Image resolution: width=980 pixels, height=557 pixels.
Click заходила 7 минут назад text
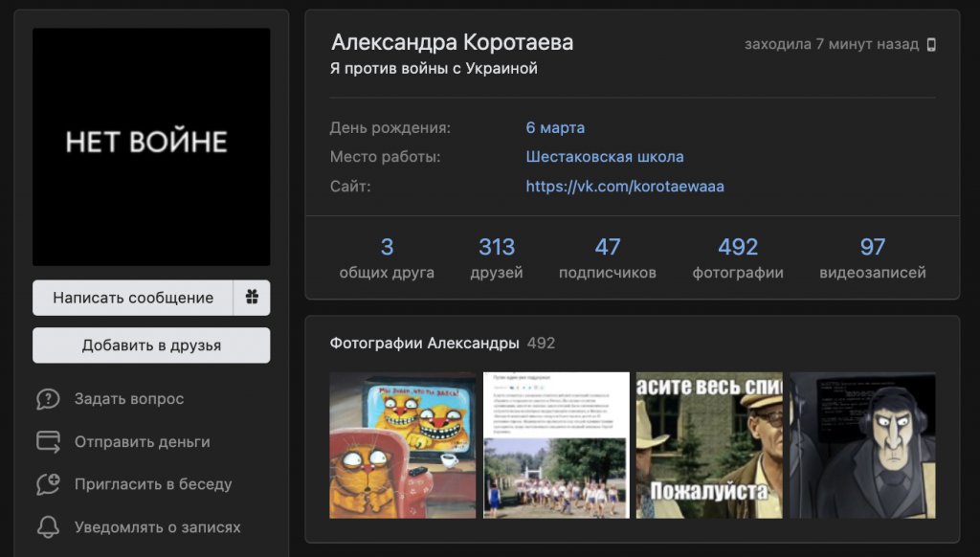tap(832, 44)
